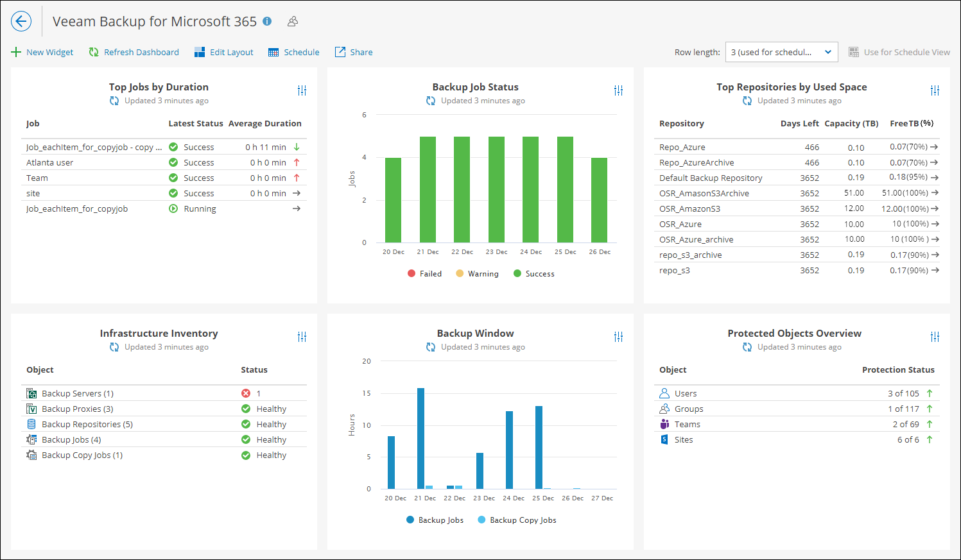Select Job_eachItem_for_copyjob - copy job
The width and height of the screenshot is (961, 560).
94,147
